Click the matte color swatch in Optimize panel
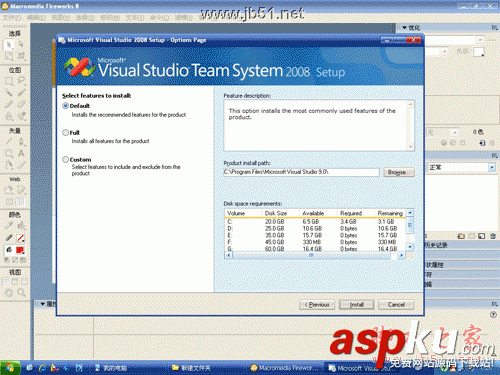This screenshot has width=500, height=375. pos(478,52)
